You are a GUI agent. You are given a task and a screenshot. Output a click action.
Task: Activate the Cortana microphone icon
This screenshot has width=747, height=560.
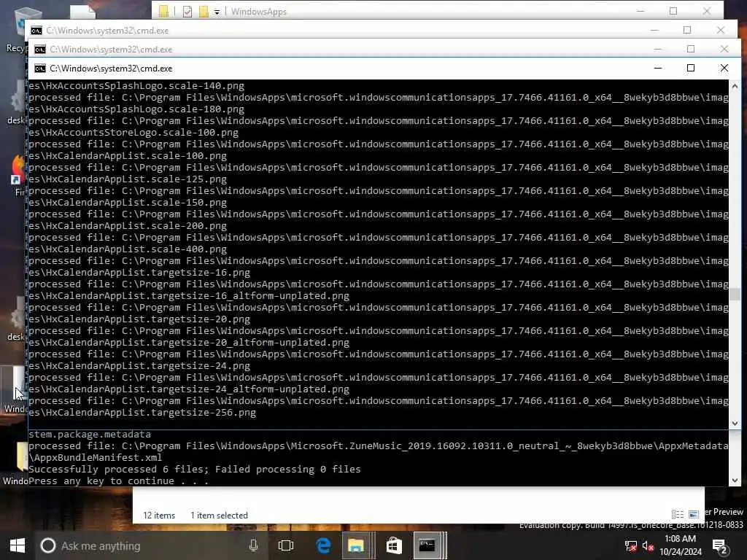[253, 545]
